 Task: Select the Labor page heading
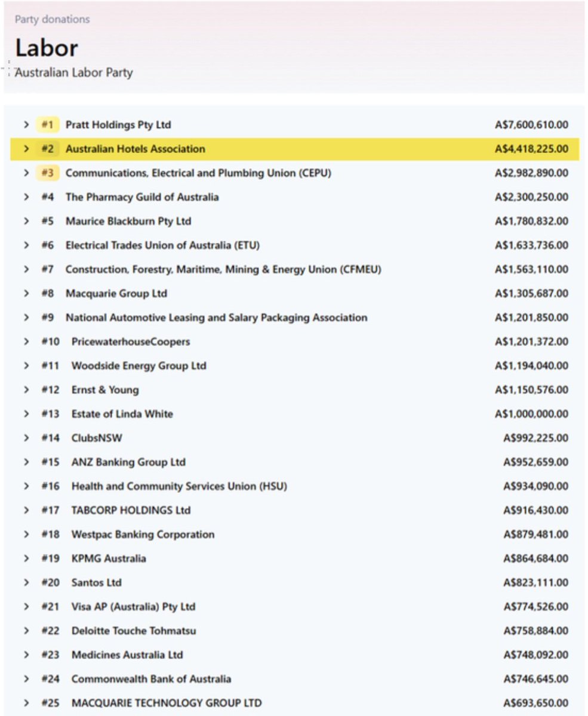47,48
